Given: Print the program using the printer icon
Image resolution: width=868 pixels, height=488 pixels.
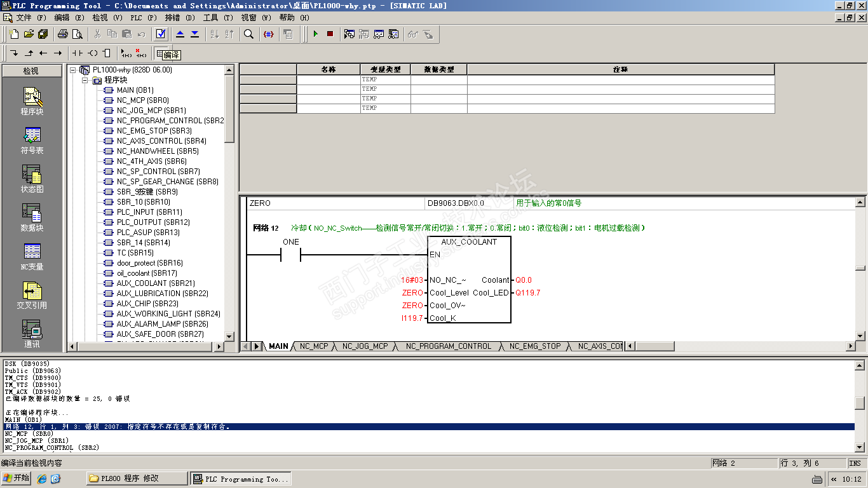Looking at the screenshot, I should coord(62,34).
